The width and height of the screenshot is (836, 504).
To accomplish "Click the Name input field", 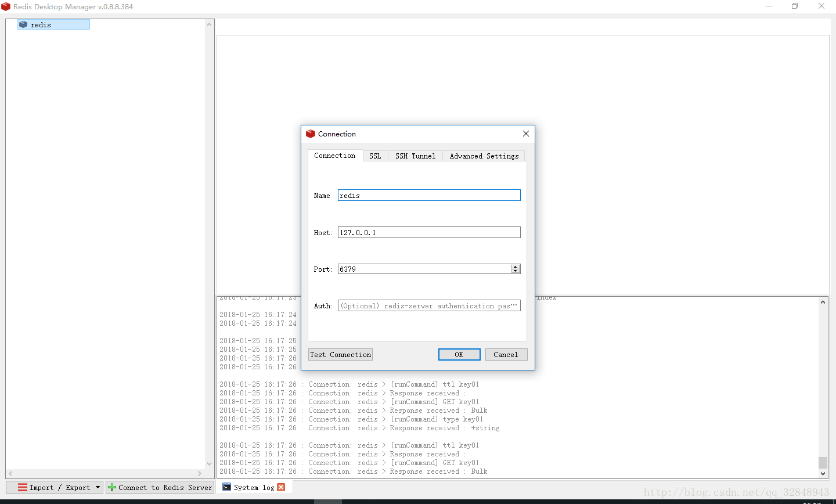I will coord(429,195).
